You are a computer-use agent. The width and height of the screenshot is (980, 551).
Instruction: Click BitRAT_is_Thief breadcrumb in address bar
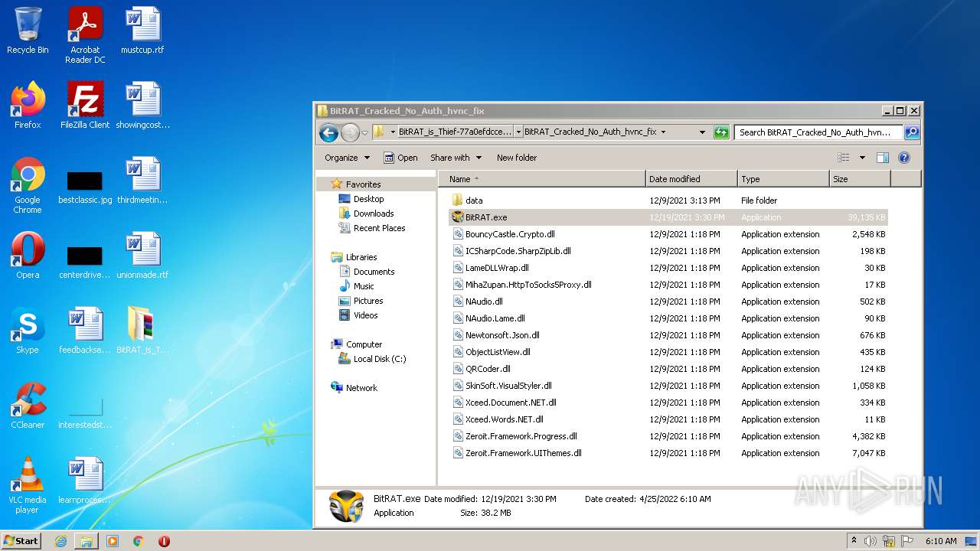[455, 132]
